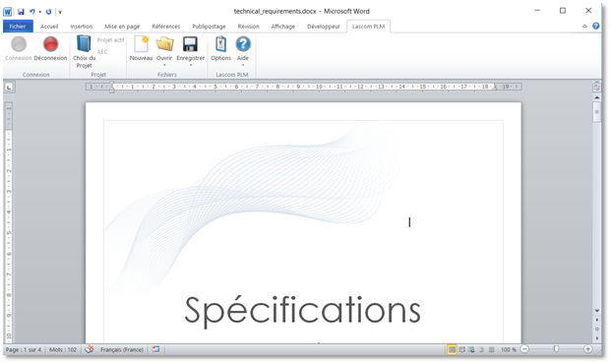611x364 pixels.
Task: Click the macro recording status icon
Action: 155,349
